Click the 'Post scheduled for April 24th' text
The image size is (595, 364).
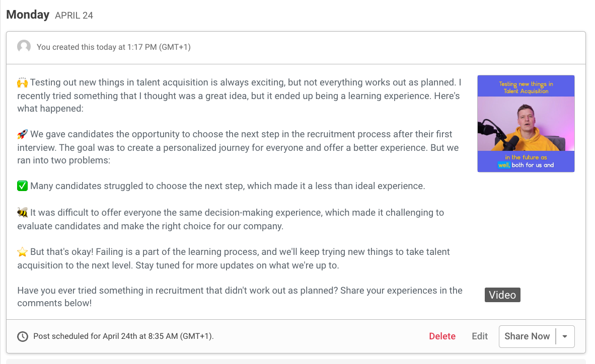[123, 336]
